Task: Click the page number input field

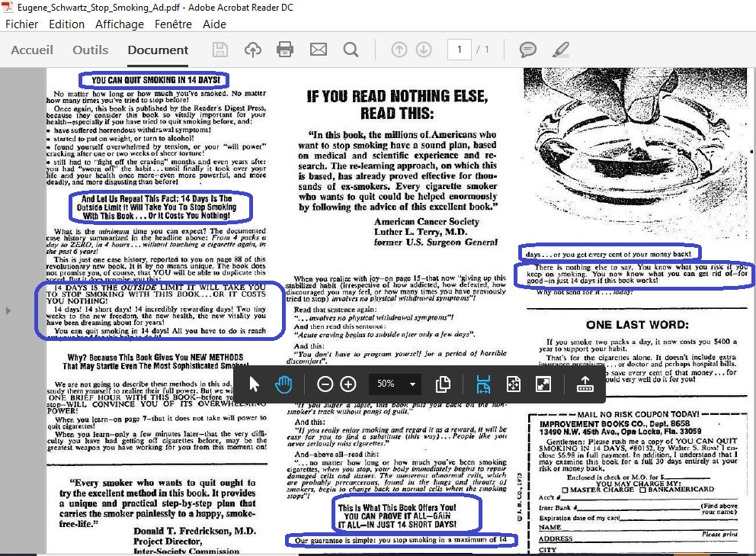Action: pos(459,50)
